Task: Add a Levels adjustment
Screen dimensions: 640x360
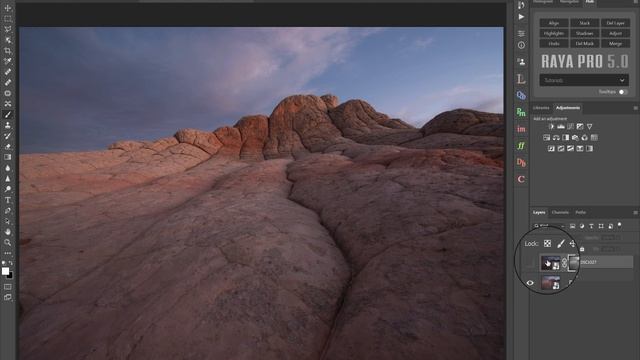Action: [561, 127]
